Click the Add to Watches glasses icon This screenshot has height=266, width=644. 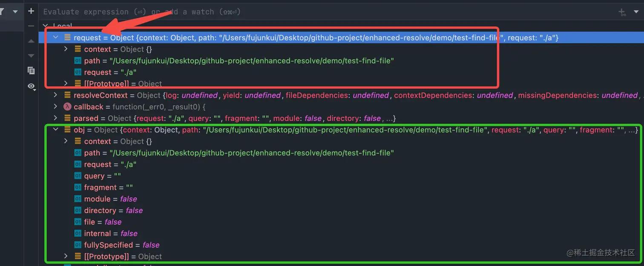tap(622, 12)
